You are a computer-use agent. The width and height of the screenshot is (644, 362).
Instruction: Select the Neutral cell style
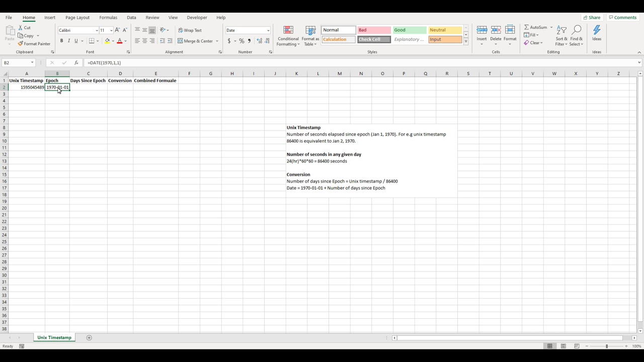[445, 30]
